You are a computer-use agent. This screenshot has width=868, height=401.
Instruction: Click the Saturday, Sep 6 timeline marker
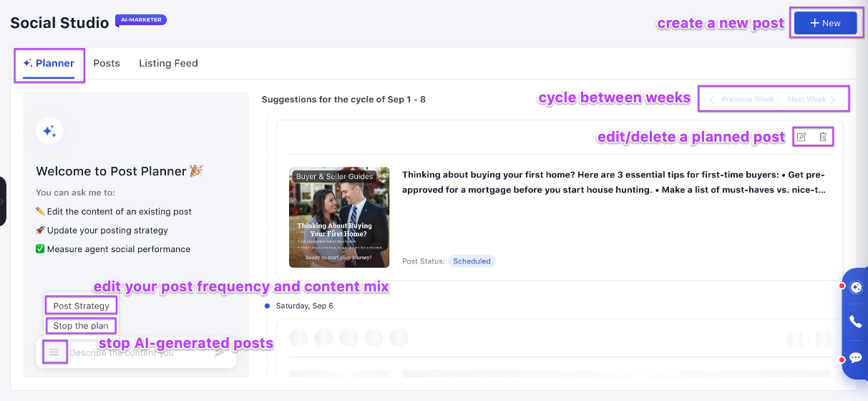click(268, 306)
